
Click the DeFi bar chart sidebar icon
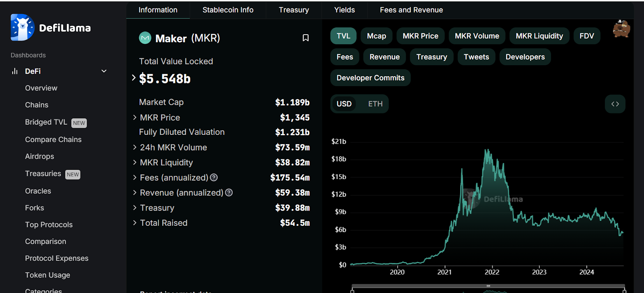[15, 71]
